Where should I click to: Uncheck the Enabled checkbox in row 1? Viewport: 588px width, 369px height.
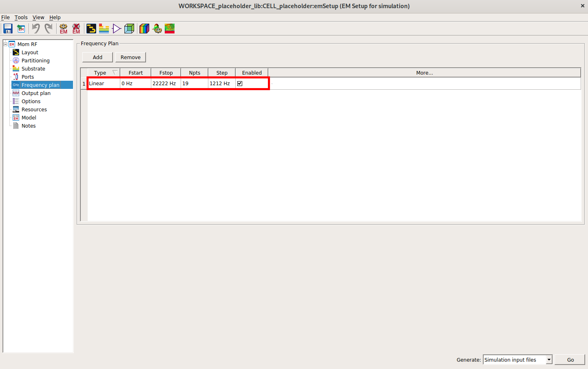240,83
